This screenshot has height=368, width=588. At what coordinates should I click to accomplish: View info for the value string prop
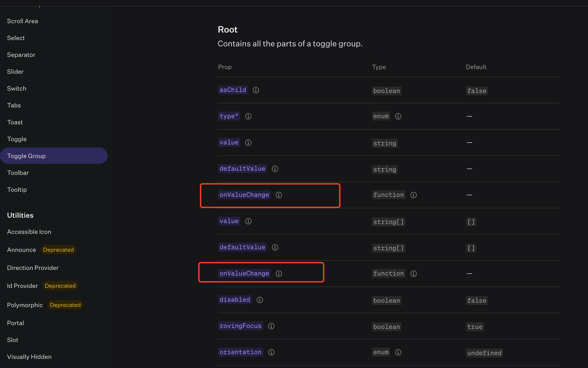(249, 143)
